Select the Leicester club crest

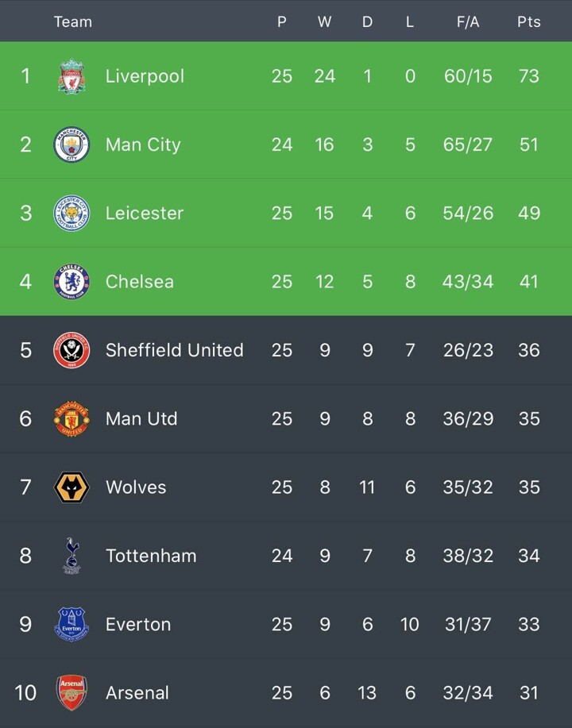[x=71, y=213]
